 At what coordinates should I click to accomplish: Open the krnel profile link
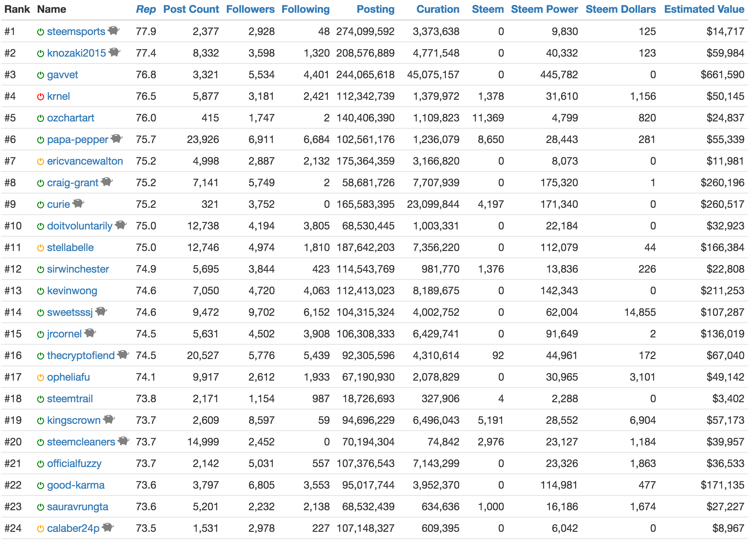(59, 97)
